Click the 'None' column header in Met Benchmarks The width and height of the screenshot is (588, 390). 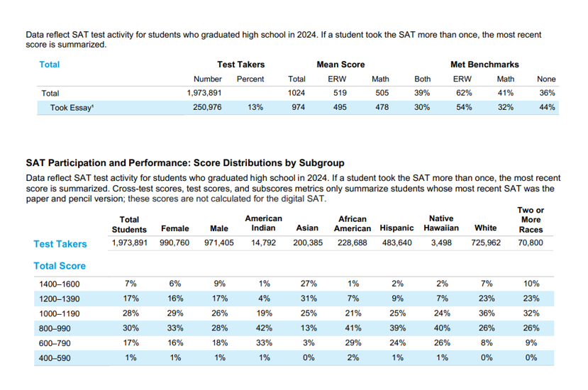pyautogui.click(x=546, y=79)
